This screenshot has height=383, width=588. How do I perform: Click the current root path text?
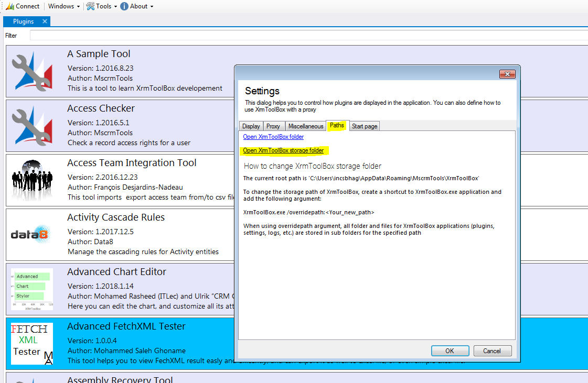[x=361, y=178]
